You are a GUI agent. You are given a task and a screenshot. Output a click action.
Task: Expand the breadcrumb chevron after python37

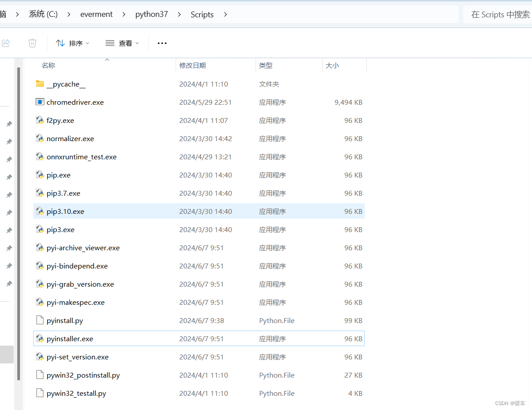click(x=179, y=14)
